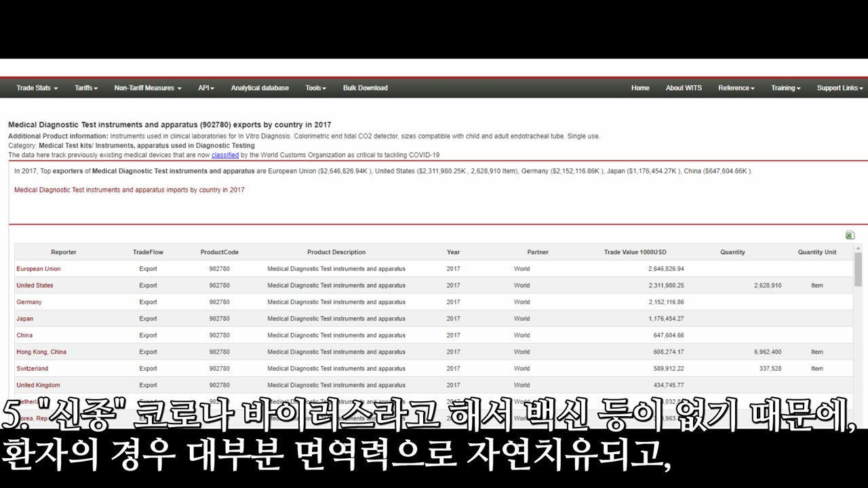868x488 pixels.
Task: Sort by Reporter column header
Action: 64,252
